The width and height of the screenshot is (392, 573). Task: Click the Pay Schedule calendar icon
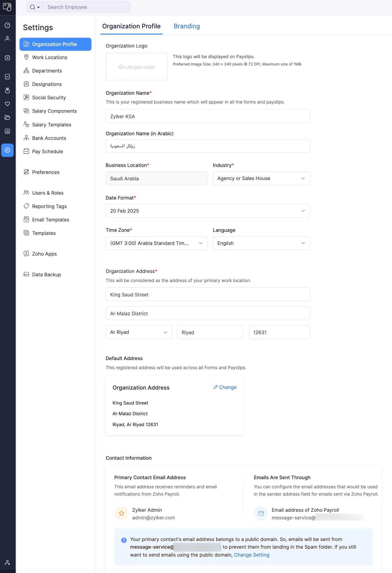point(26,151)
